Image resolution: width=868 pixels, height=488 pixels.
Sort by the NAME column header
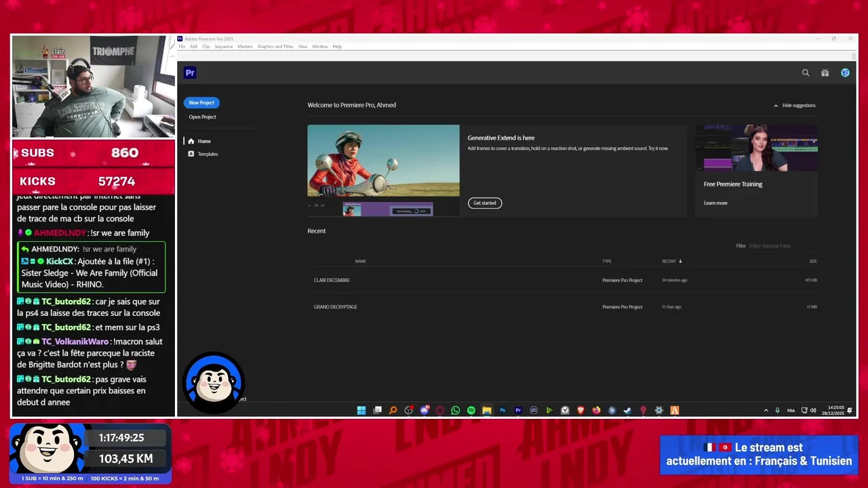(x=360, y=261)
